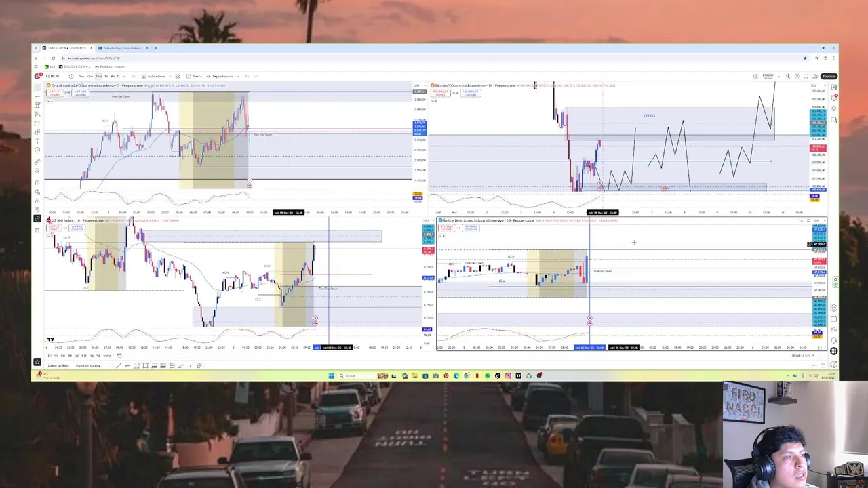Open the indicator templates icon
868x488 pixels.
178,76
